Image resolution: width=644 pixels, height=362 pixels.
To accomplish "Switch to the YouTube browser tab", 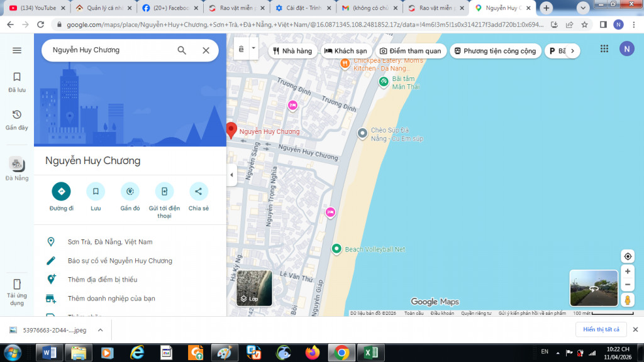I will [x=35, y=8].
